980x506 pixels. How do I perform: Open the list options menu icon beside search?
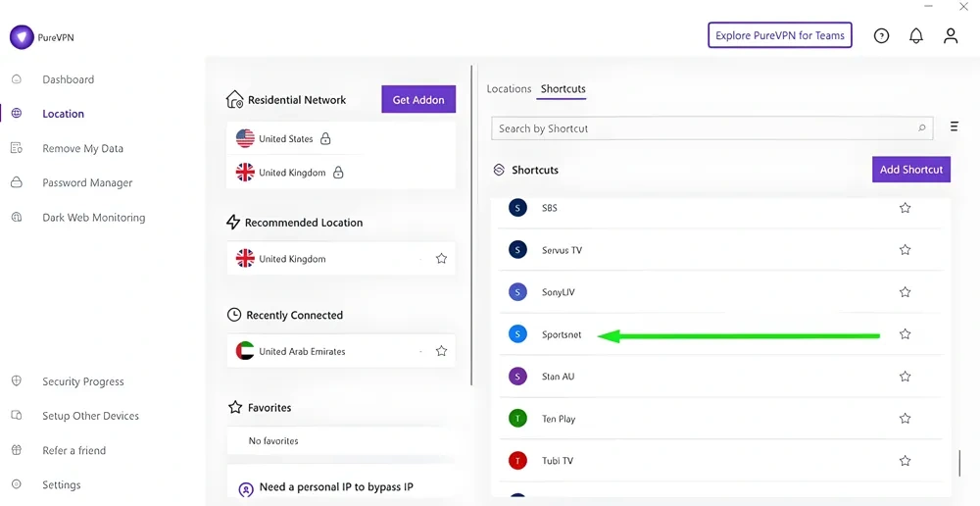coord(955,126)
